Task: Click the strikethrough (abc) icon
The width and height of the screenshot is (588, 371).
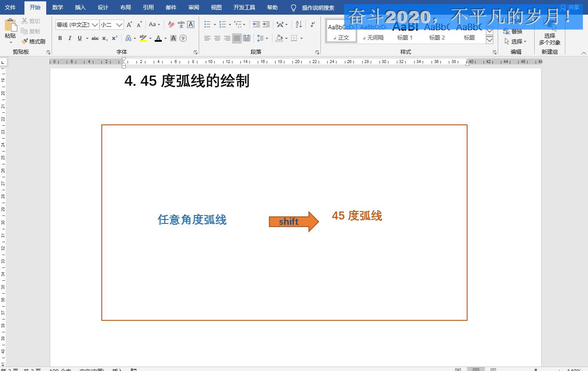Action: pyautogui.click(x=96, y=38)
